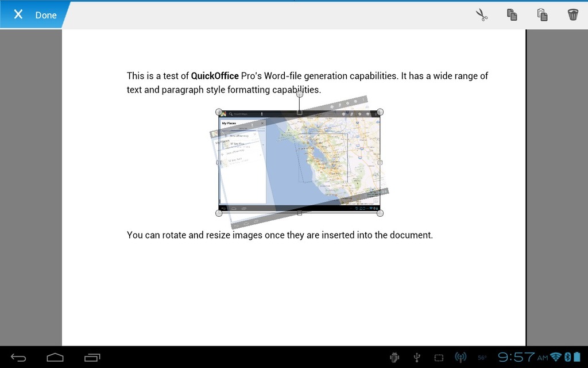The image size is (588, 368).
Task: Cut the selected image with scissors icon
Action: (482, 14)
